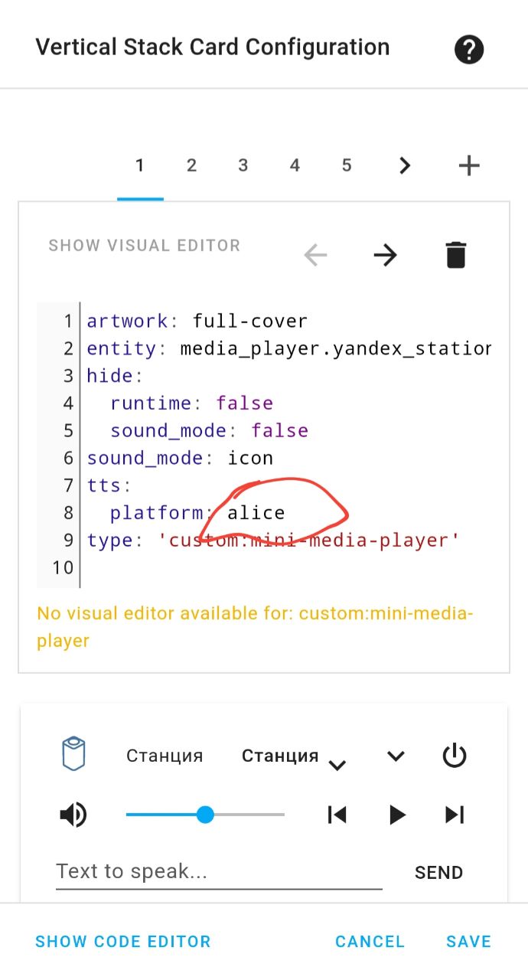Toggle the media player power button

(455, 756)
